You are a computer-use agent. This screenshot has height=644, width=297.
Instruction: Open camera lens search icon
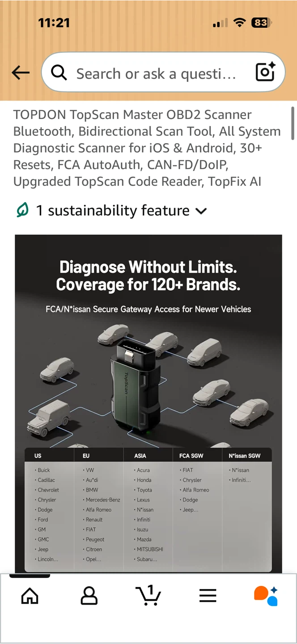pyautogui.click(x=265, y=72)
